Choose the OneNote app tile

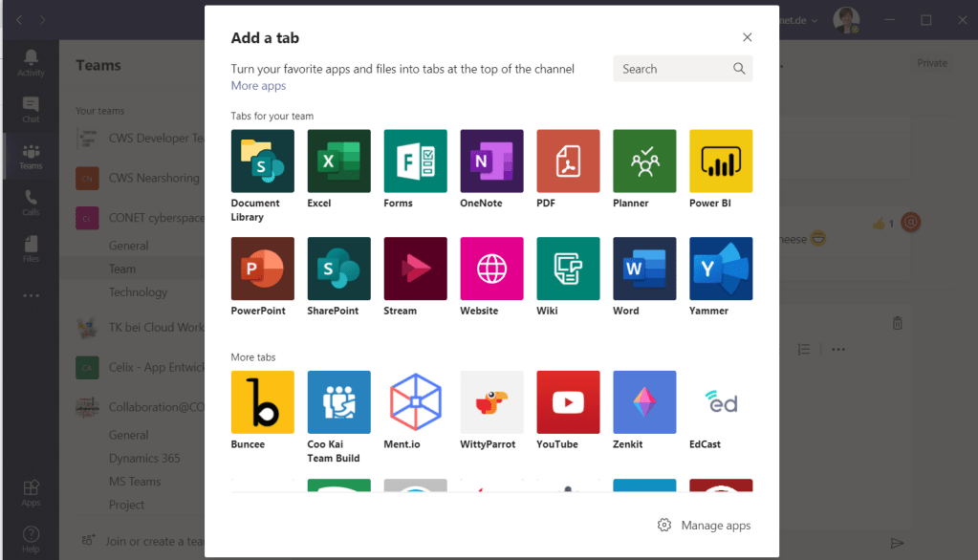tap(491, 162)
